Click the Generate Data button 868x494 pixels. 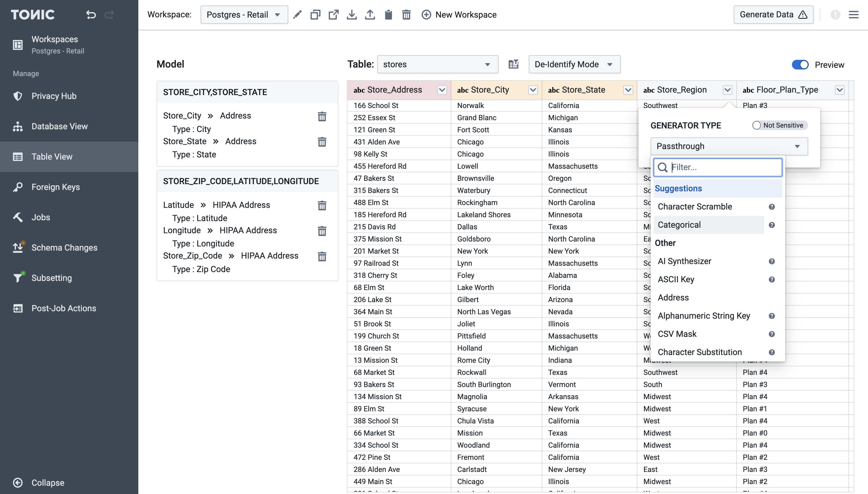click(x=773, y=15)
